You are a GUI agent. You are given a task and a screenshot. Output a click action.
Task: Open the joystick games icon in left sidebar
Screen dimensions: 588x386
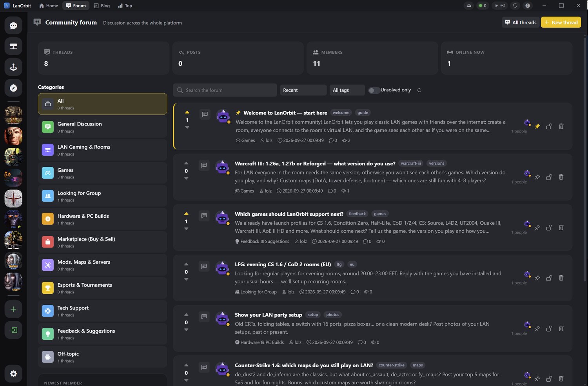13,67
